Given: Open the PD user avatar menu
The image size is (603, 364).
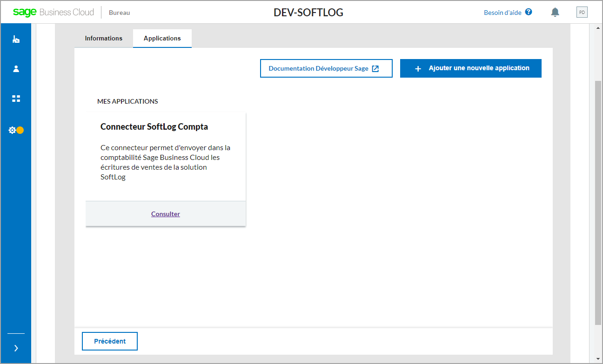Looking at the screenshot, I should tap(582, 12).
